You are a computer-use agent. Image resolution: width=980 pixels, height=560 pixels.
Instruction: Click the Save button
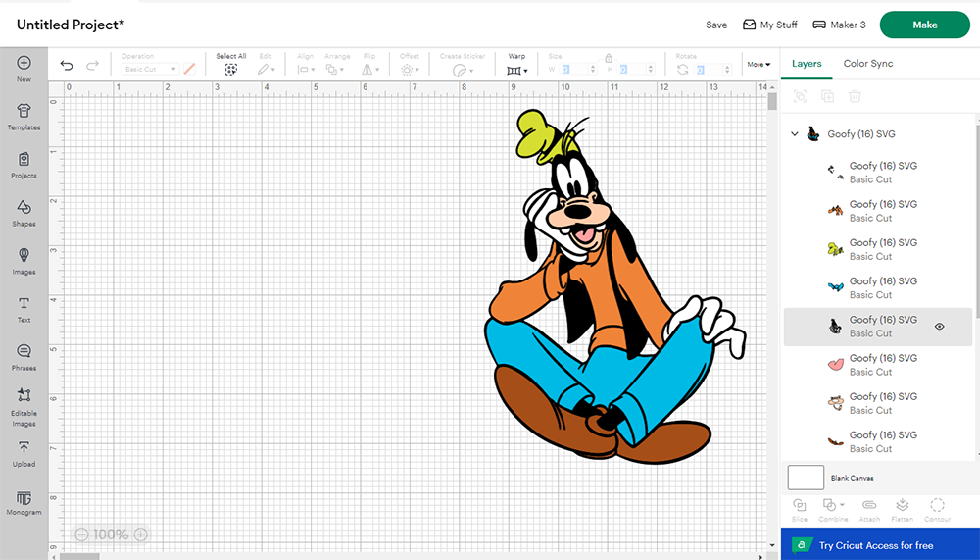click(716, 25)
